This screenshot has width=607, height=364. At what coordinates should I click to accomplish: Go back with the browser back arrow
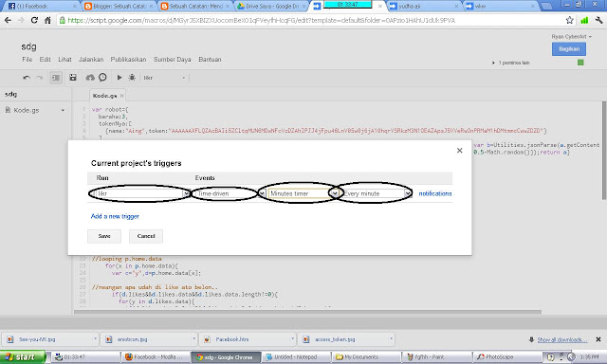[x=8, y=20]
